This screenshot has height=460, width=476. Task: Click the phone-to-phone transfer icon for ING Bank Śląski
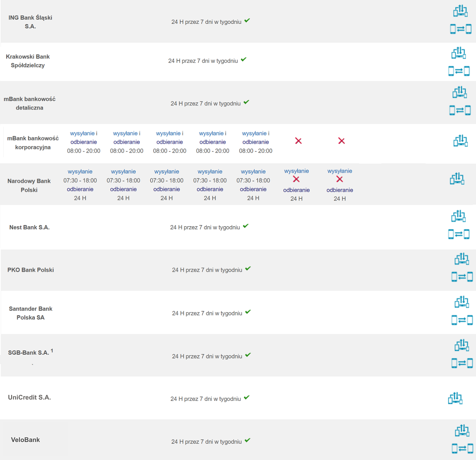coord(460,29)
